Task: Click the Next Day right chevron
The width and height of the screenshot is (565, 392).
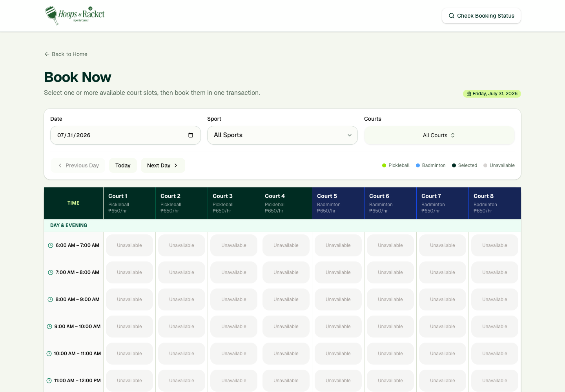Action: pyautogui.click(x=176, y=165)
